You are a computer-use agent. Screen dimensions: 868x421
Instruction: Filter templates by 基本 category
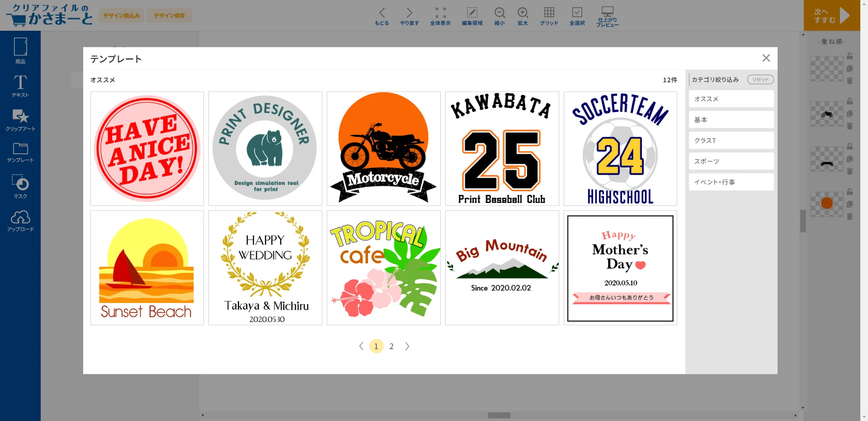coord(731,120)
